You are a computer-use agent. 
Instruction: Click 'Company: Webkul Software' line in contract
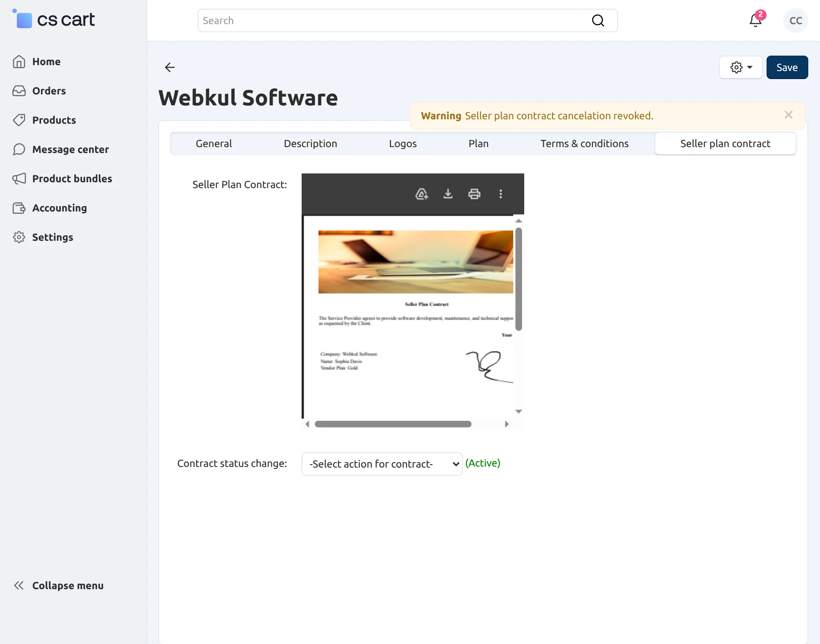click(x=349, y=354)
